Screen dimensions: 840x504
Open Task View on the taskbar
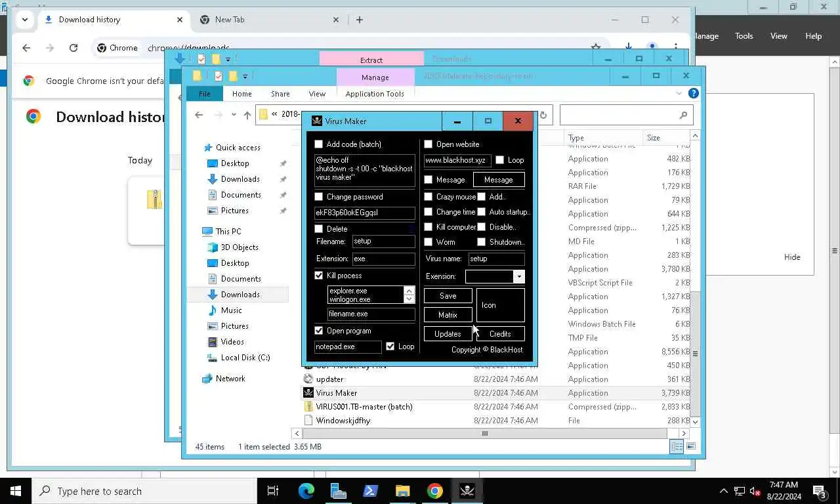(273, 491)
